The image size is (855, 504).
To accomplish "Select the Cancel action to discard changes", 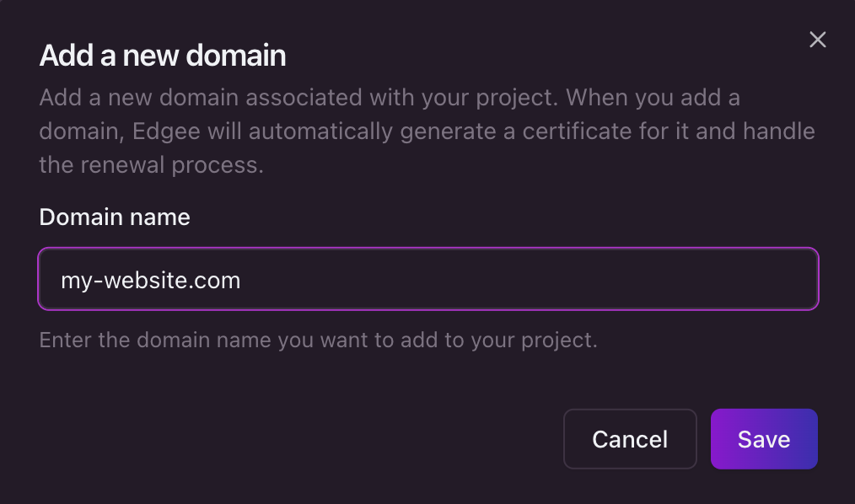I will [x=630, y=438].
